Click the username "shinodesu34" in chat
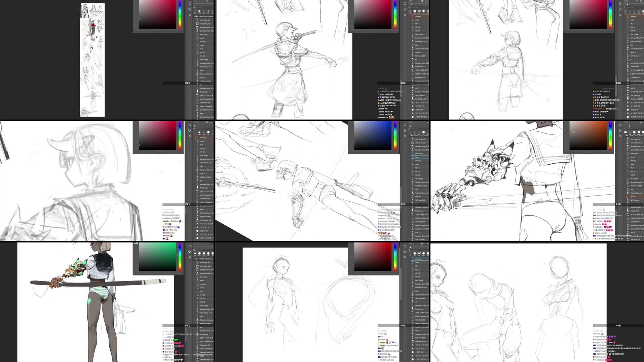The height and width of the screenshot is (362, 644). pyautogui.click(x=382, y=118)
